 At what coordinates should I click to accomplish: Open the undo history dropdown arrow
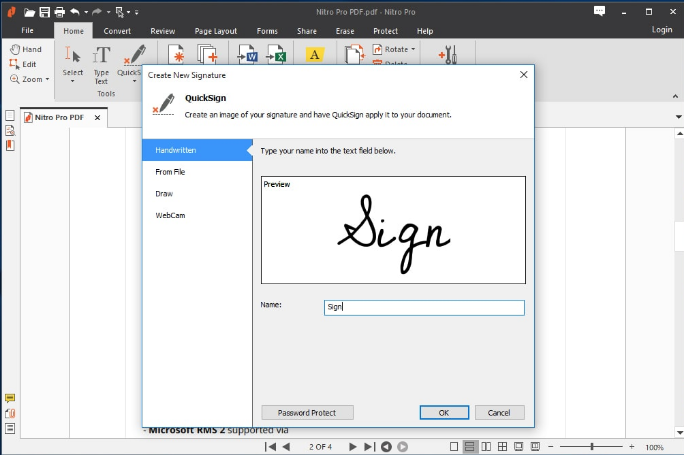point(86,12)
